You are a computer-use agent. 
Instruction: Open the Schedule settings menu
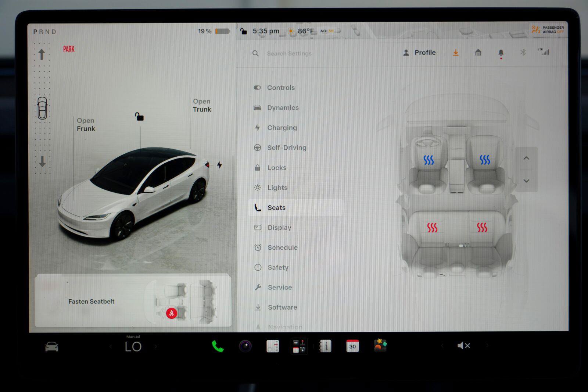276,247
